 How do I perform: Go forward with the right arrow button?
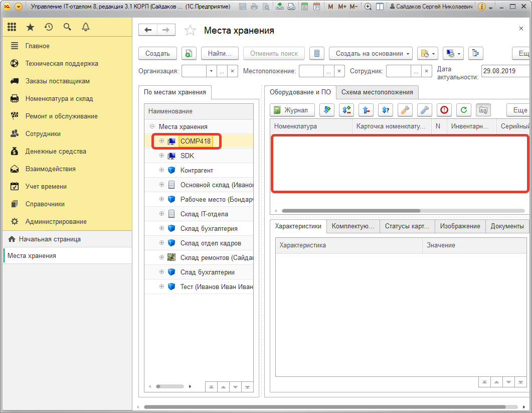click(x=166, y=30)
